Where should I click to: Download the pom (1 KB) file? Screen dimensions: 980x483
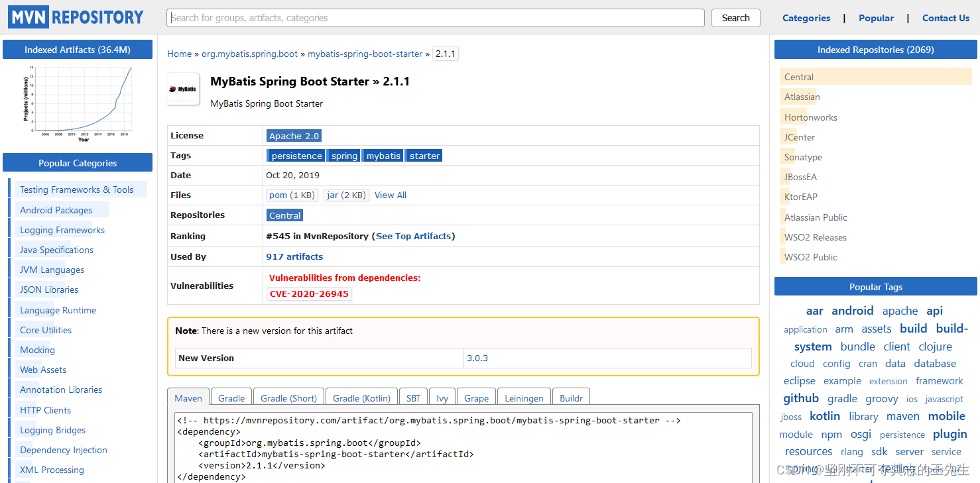pos(292,195)
